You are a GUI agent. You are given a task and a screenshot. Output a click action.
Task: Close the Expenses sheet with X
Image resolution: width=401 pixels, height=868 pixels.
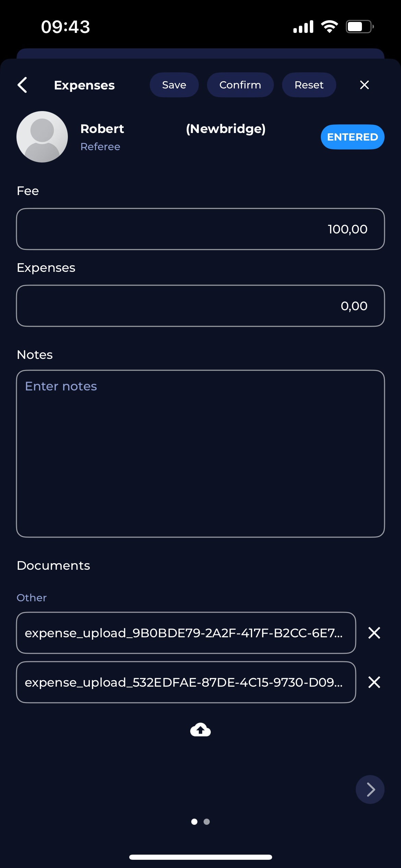364,85
